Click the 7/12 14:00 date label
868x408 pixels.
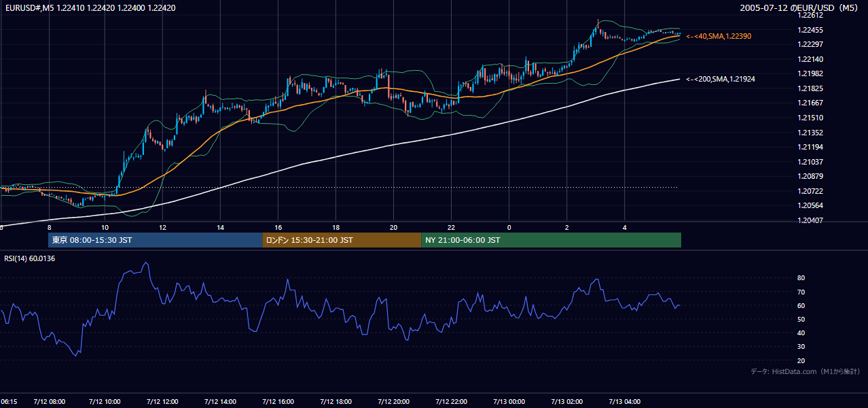220,402
